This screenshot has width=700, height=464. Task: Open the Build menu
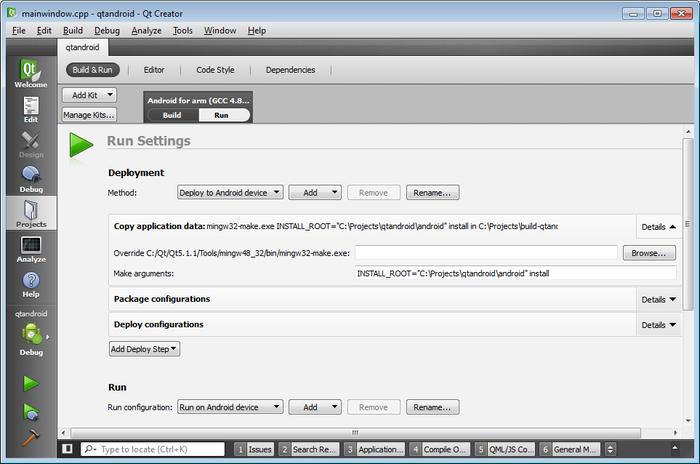pyautogui.click(x=73, y=30)
